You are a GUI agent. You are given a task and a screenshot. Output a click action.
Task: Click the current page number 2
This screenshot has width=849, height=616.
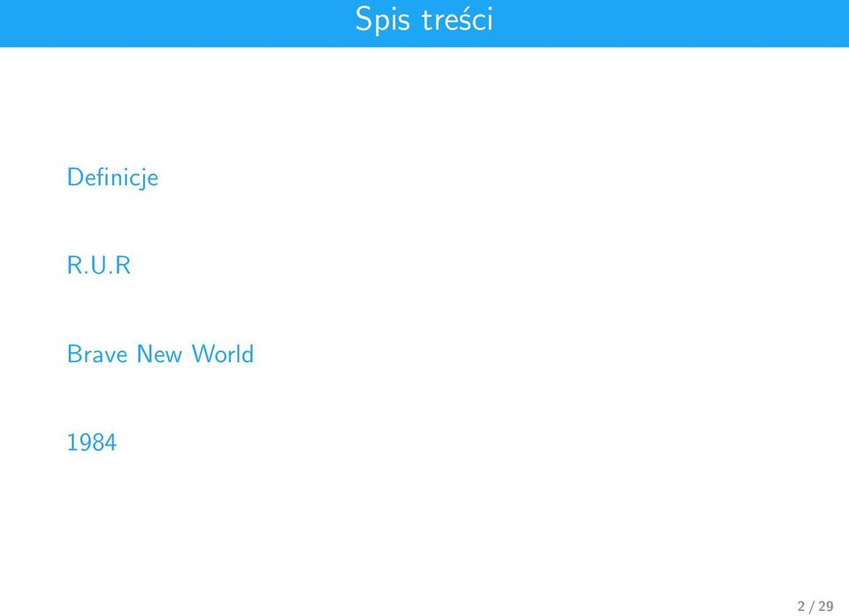pyautogui.click(x=801, y=605)
